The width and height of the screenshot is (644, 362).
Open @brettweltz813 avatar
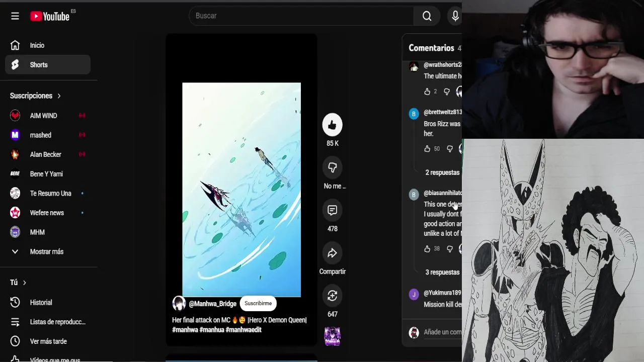click(x=414, y=114)
